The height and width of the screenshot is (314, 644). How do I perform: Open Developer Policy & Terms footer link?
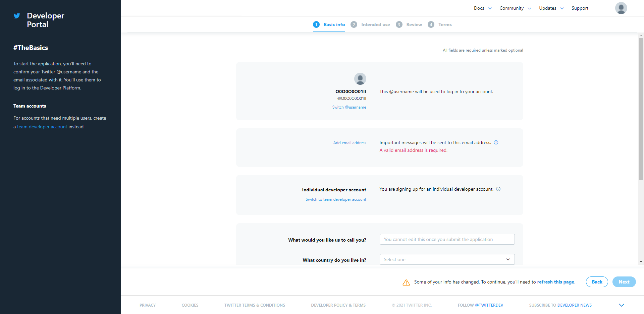(338, 305)
